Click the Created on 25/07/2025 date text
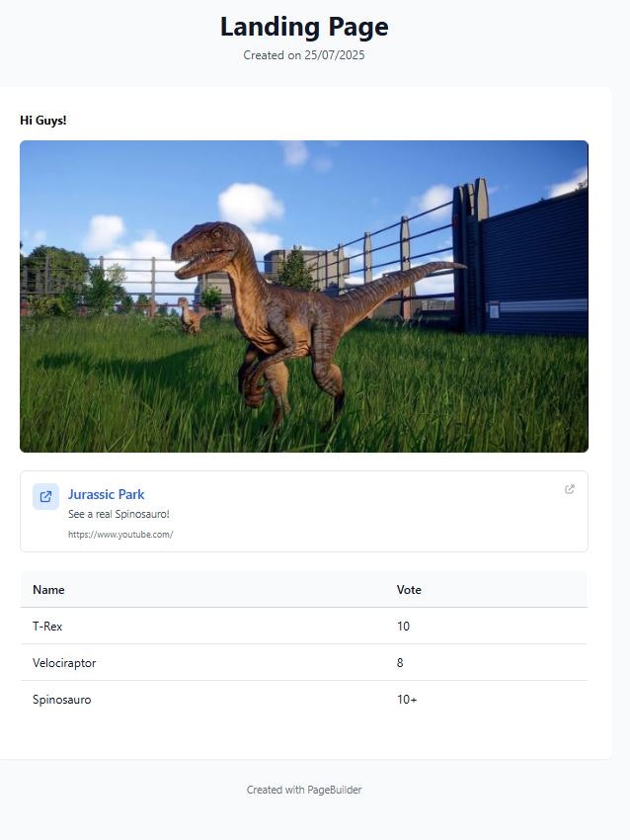Image resolution: width=630 pixels, height=840 pixels. [x=304, y=55]
